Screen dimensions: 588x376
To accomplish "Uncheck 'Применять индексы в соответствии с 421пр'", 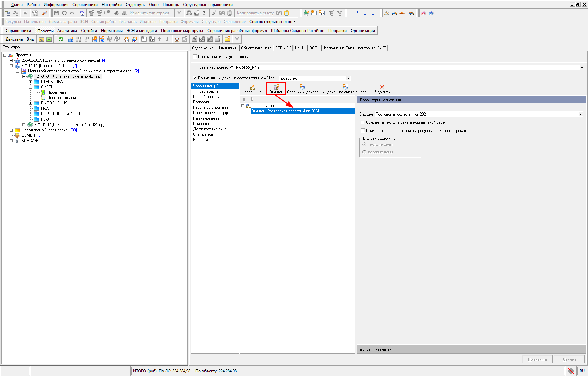I will pos(195,78).
